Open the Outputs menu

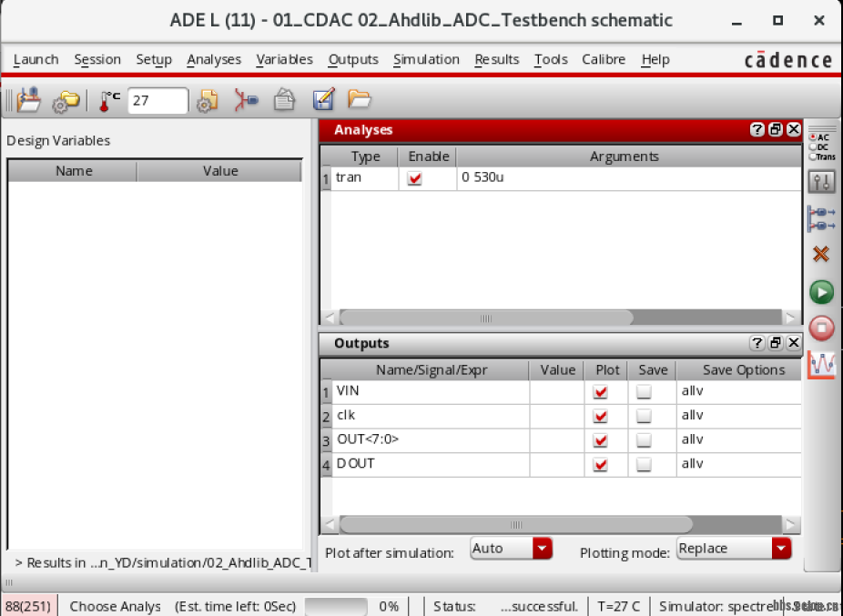click(353, 59)
